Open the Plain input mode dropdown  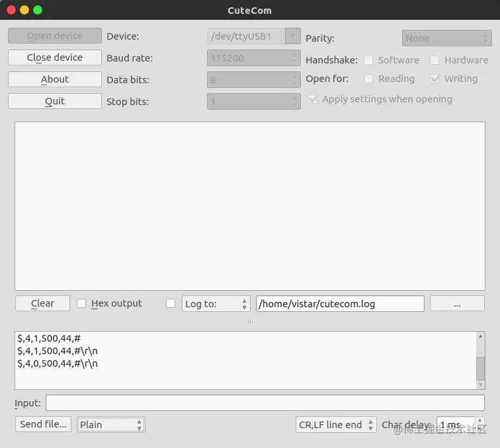click(x=110, y=424)
